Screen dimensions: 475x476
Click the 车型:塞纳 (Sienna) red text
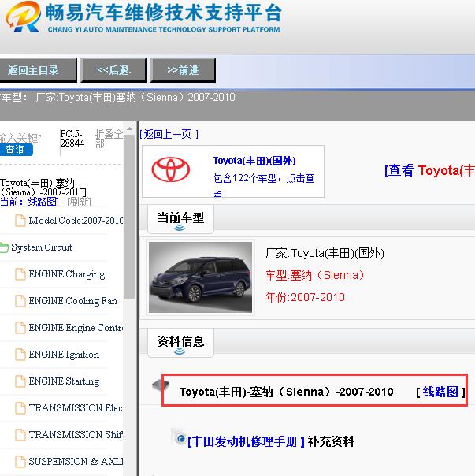pyautogui.click(x=314, y=275)
